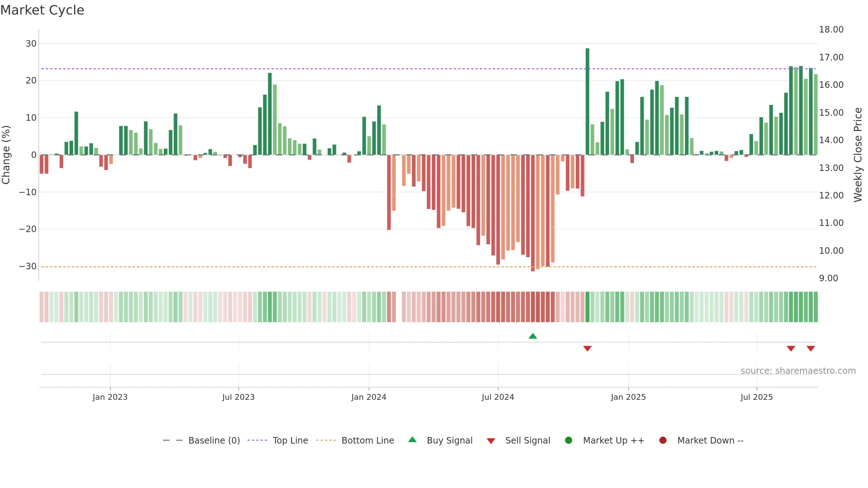Click the Sell Signal legend label
The image size is (868, 488).
[x=528, y=440]
